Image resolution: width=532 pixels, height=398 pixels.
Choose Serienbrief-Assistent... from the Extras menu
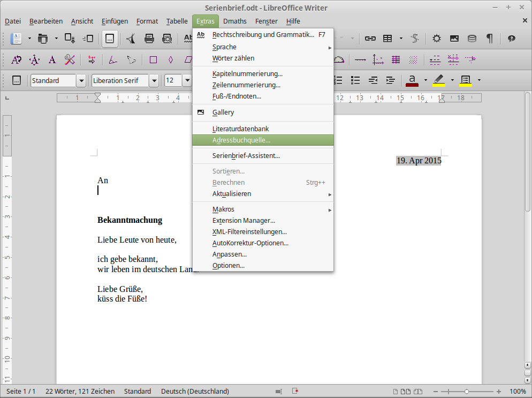point(246,155)
